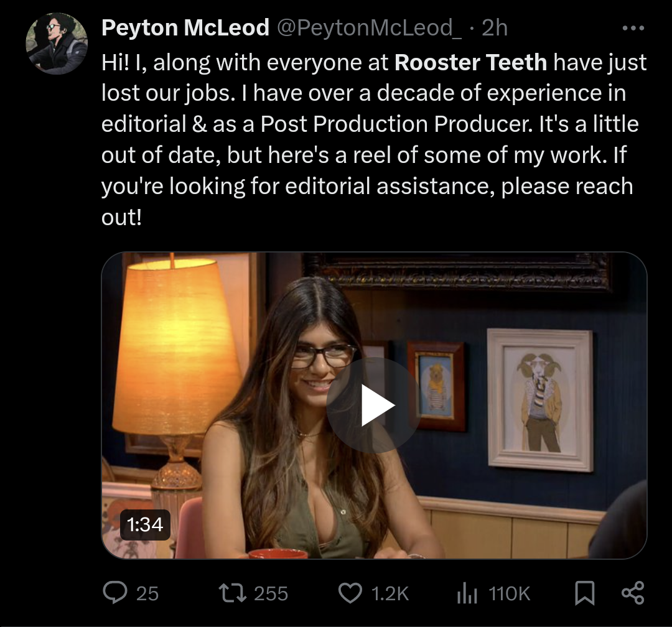Open view analytics bar chart icon
672x627 pixels.
(x=467, y=593)
